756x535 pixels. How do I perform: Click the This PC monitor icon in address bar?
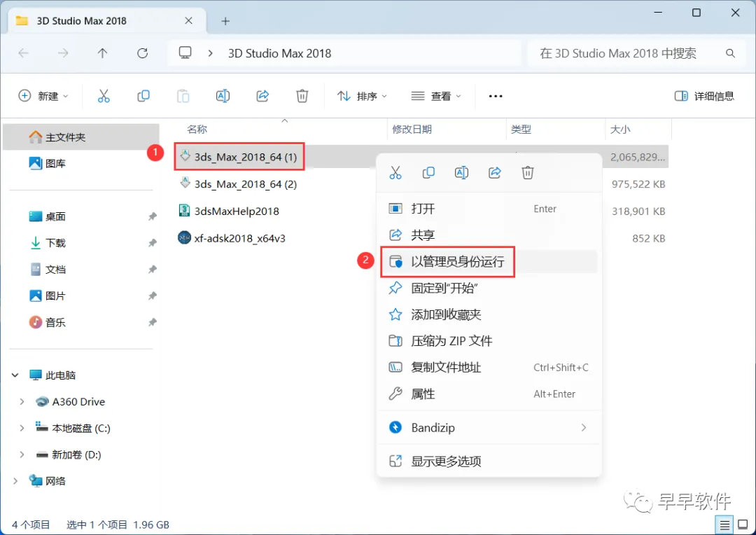185,53
